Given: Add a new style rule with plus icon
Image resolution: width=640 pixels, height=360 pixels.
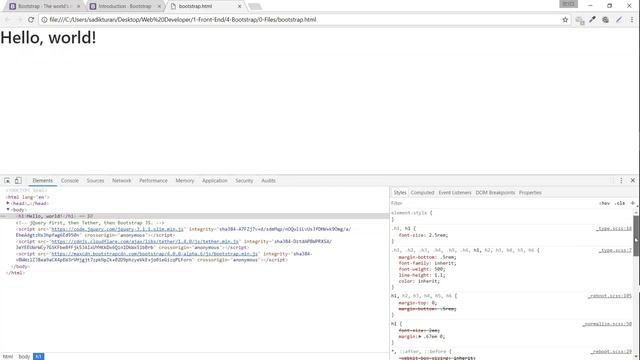Looking at the screenshot, I should coord(633,203).
